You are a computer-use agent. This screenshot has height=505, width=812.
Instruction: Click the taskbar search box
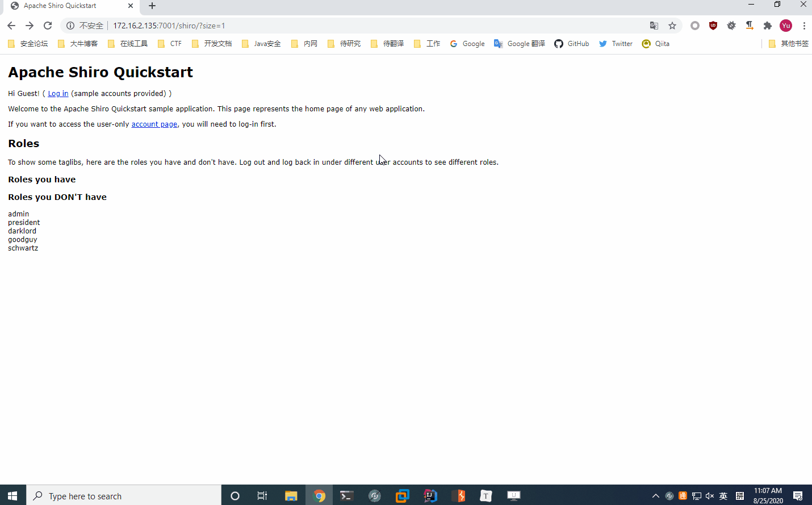pos(124,496)
